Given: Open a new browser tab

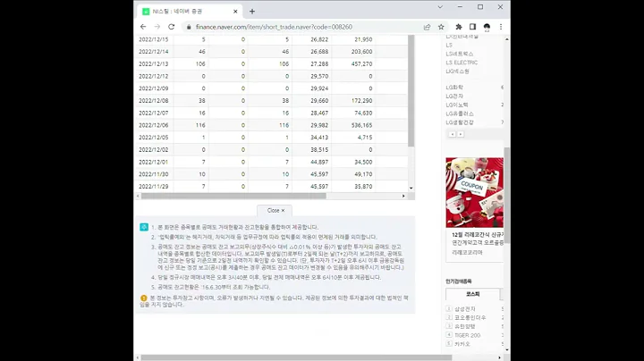Looking at the screenshot, I should pyautogui.click(x=252, y=12).
